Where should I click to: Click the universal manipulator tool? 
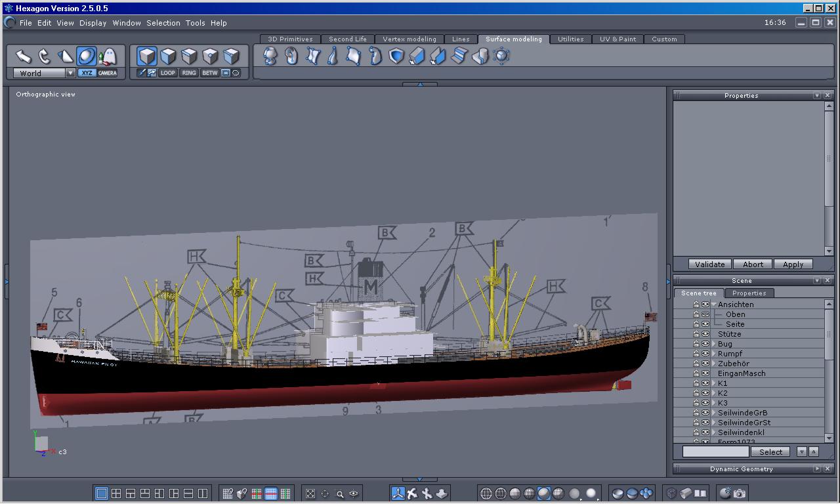[87, 56]
